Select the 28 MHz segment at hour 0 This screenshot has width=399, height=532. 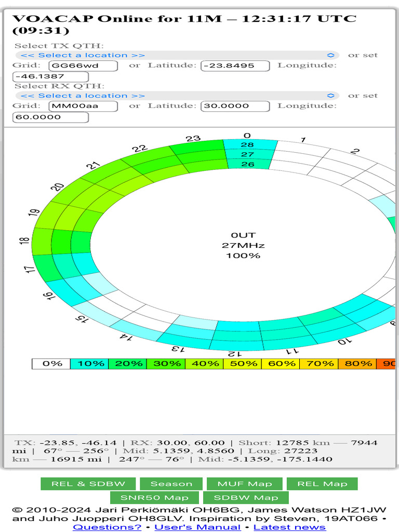point(248,145)
